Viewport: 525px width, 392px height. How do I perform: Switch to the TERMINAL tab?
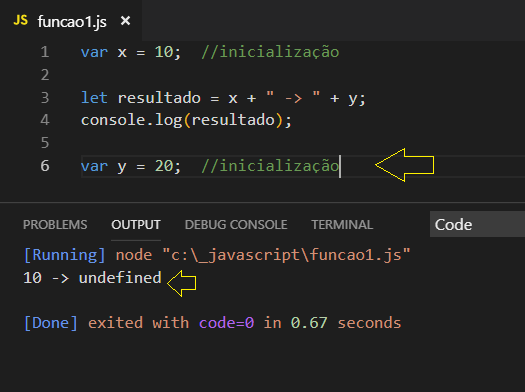click(342, 225)
